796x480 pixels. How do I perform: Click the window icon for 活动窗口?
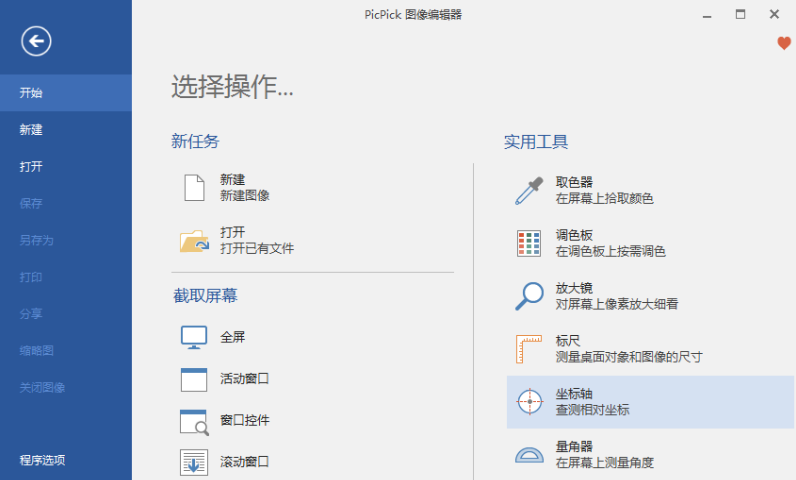(x=194, y=380)
